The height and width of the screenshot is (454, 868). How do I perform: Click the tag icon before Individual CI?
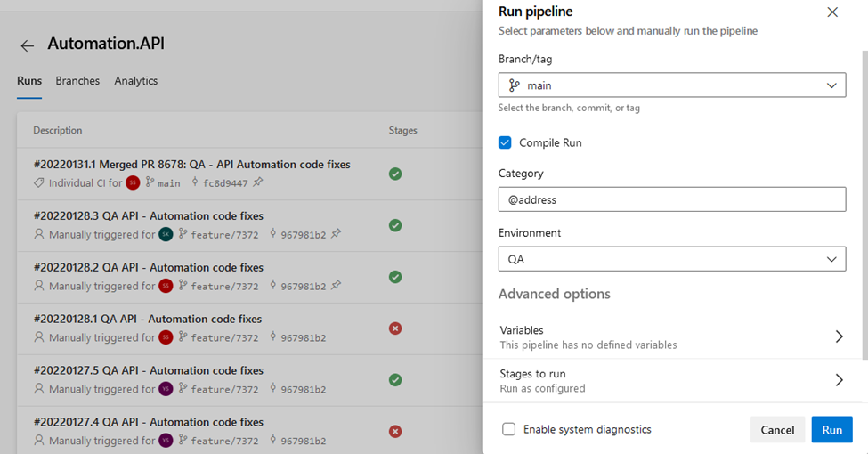tap(39, 182)
